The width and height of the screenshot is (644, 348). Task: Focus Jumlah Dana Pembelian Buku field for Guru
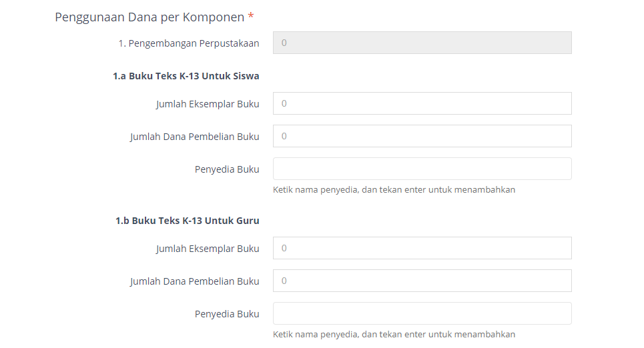click(422, 281)
